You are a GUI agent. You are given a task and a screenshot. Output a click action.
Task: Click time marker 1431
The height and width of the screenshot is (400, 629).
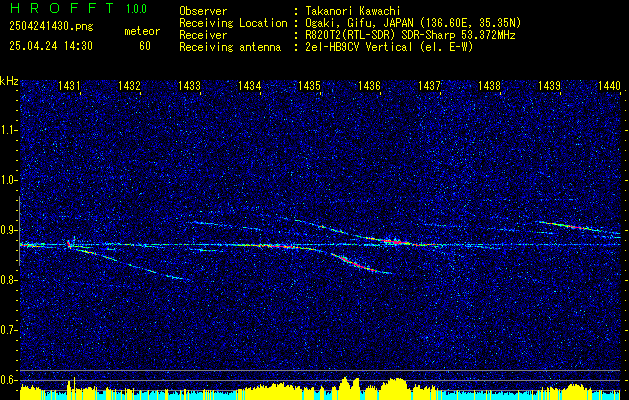click(x=69, y=85)
